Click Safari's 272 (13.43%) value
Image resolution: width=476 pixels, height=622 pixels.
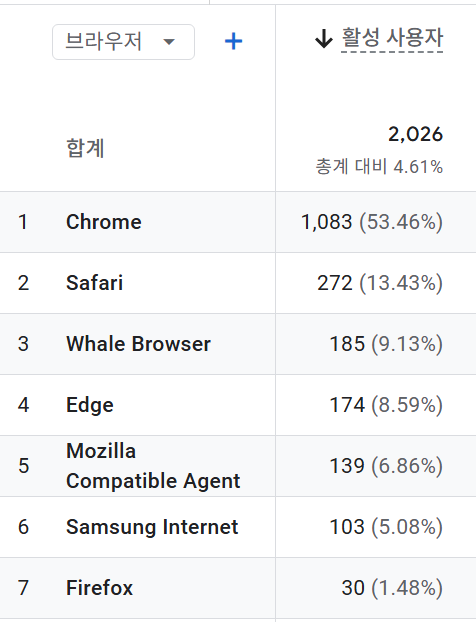[380, 283]
